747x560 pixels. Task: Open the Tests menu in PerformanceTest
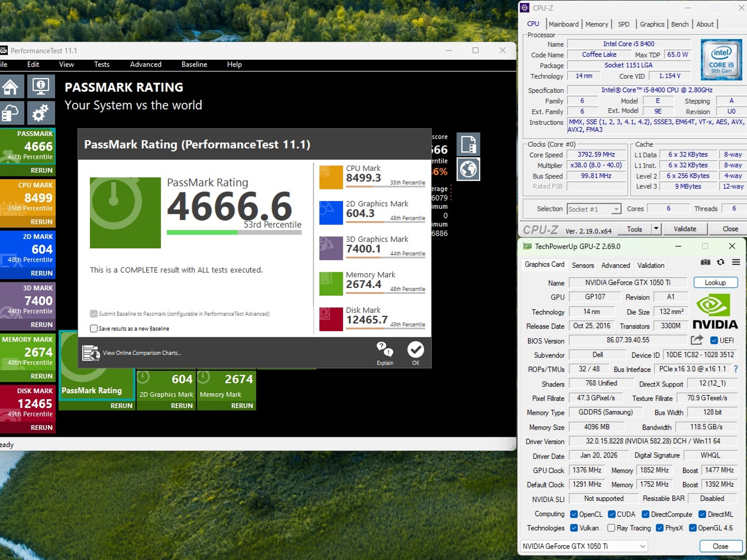(x=101, y=65)
